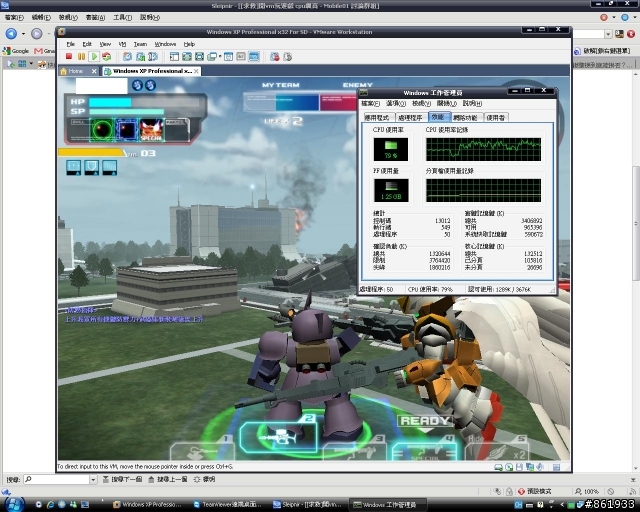The image size is (640, 512).
Task: Click the highlighted Console view icon
Action: pos(254,56)
